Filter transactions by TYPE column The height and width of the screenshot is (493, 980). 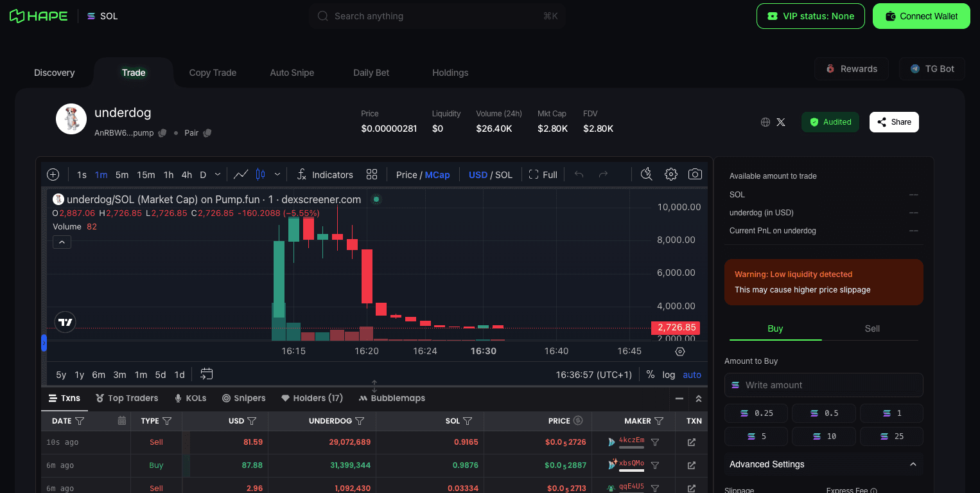point(167,421)
